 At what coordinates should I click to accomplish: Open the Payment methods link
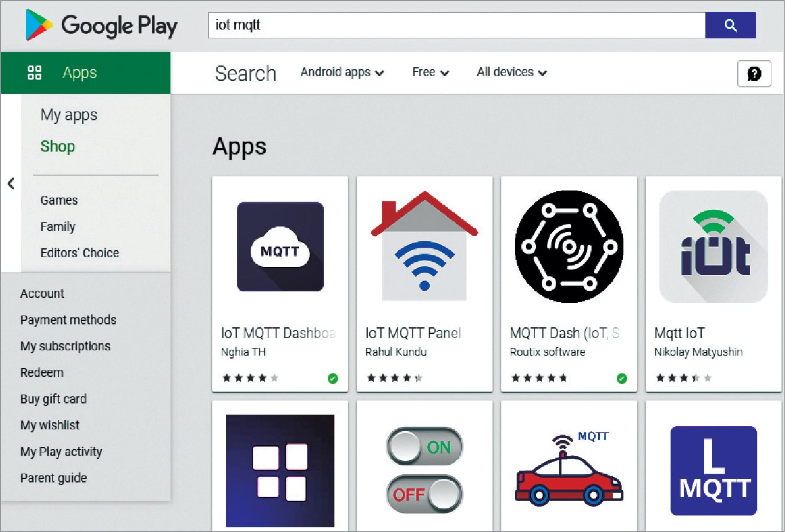point(68,320)
